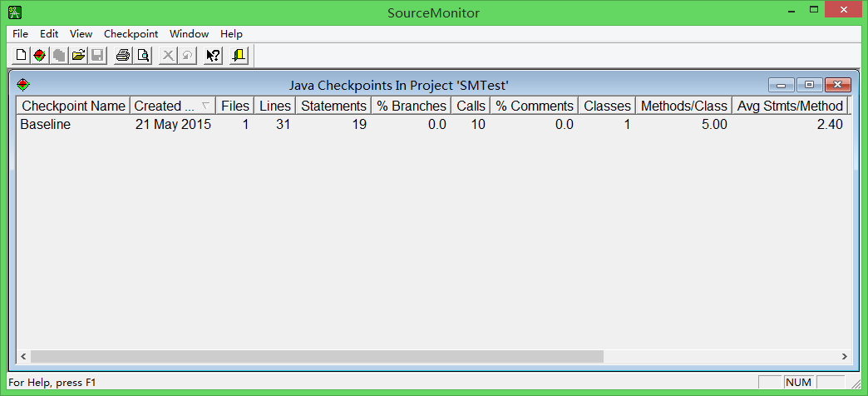This screenshot has height=396, width=868.
Task: Click the Calls column header
Action: pos(471,106)
